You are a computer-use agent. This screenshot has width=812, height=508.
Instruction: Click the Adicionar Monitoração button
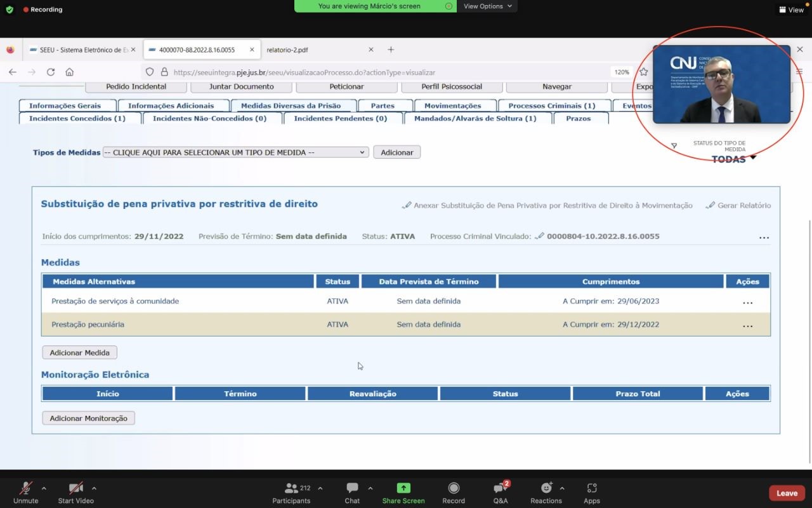click(x=88, y=418)
